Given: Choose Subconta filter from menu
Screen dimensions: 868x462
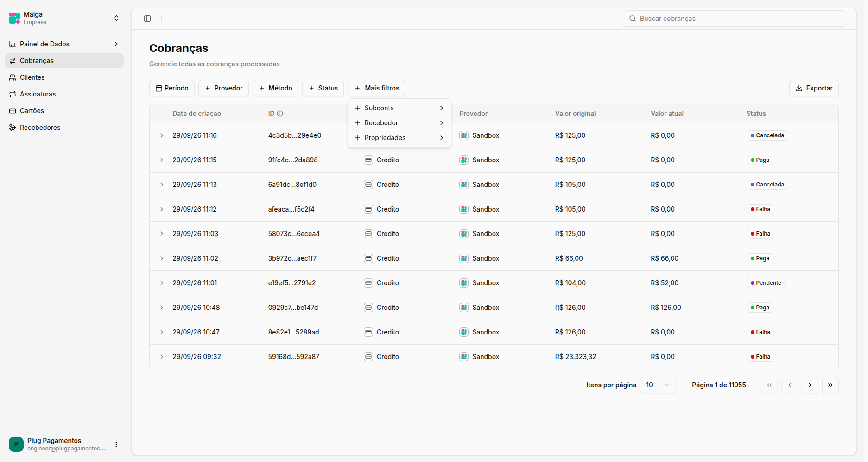Looking at the screenshot, I should (399, 108).
